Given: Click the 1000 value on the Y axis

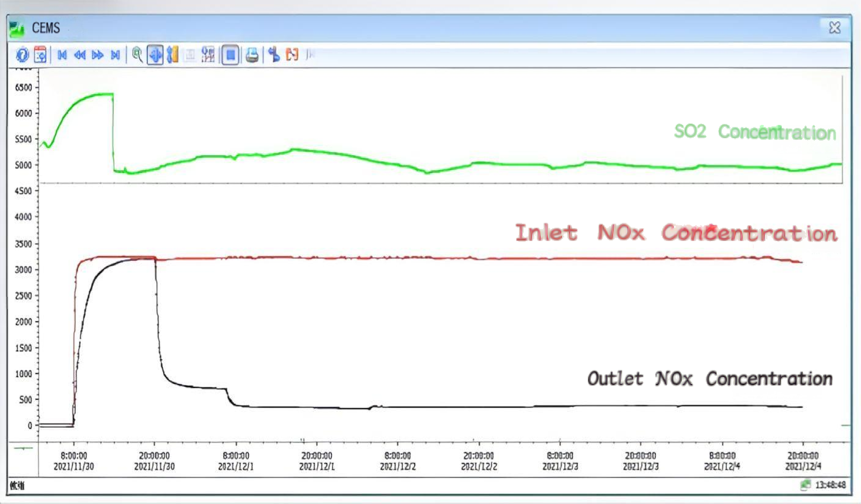Looking at the screenshot, I should [x=23, y=374].
